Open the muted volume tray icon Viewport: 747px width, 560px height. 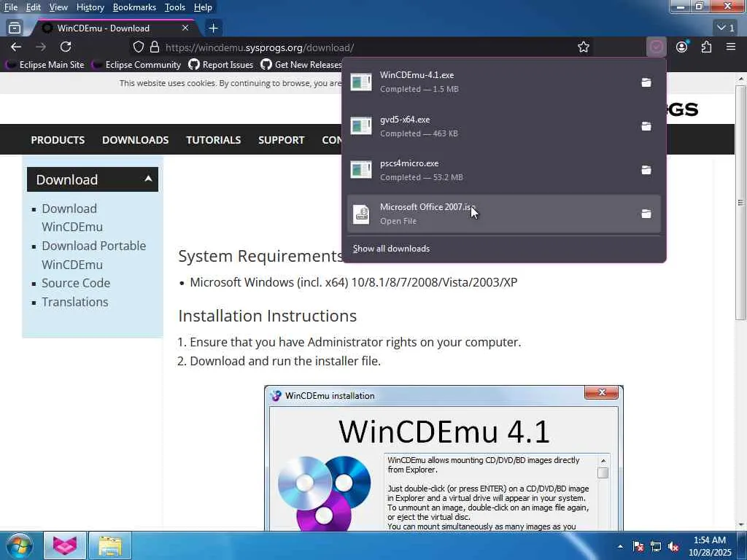673,547
